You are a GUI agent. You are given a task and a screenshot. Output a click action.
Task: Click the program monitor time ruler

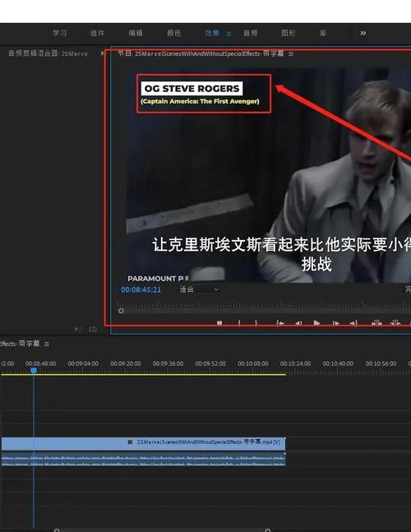click(x=264, y=305)
